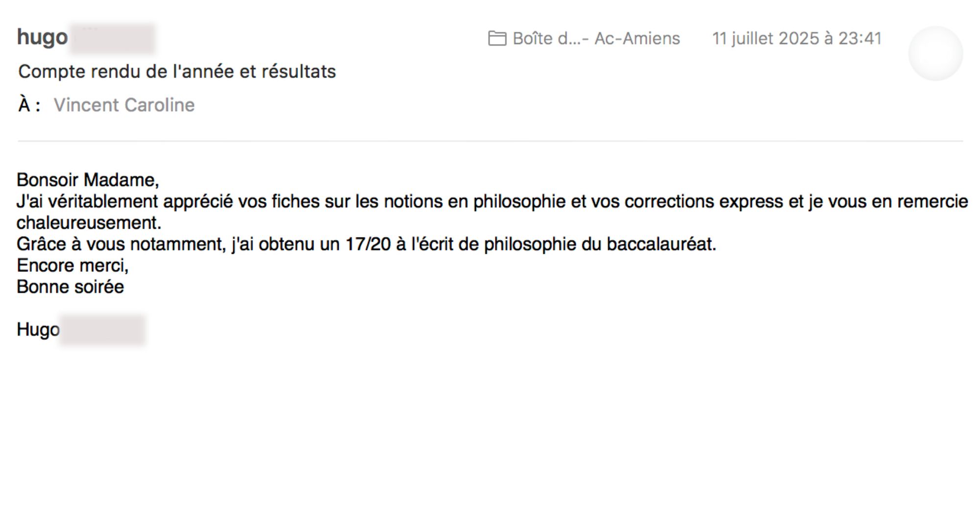Viewport: 980px width, 529px height.
Task: Select the recipient "Vincent Caroline"
Action: coord(124,105)
